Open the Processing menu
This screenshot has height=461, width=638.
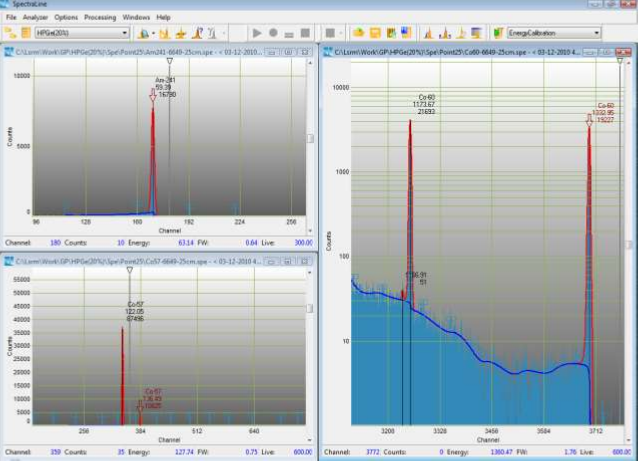point(100,17)
